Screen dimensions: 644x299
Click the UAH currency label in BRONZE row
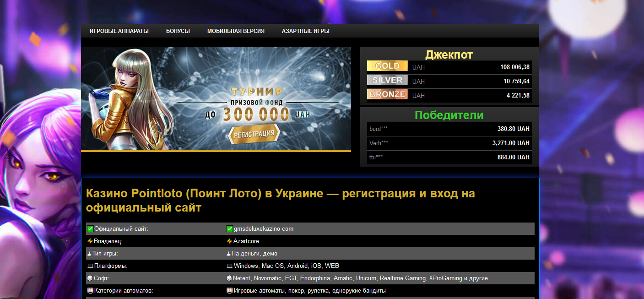click(x=418, y=96)
